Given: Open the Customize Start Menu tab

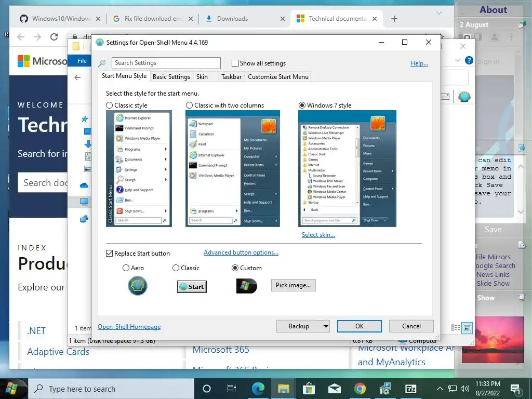Looking at the screenshot, I should pyautogui.click(x=278, y=77).
